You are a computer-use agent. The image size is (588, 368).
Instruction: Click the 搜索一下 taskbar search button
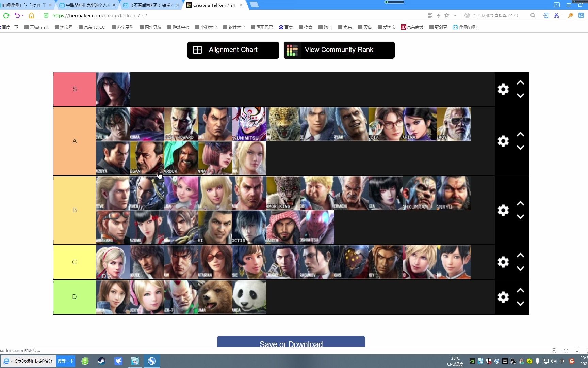pos(65,361)
